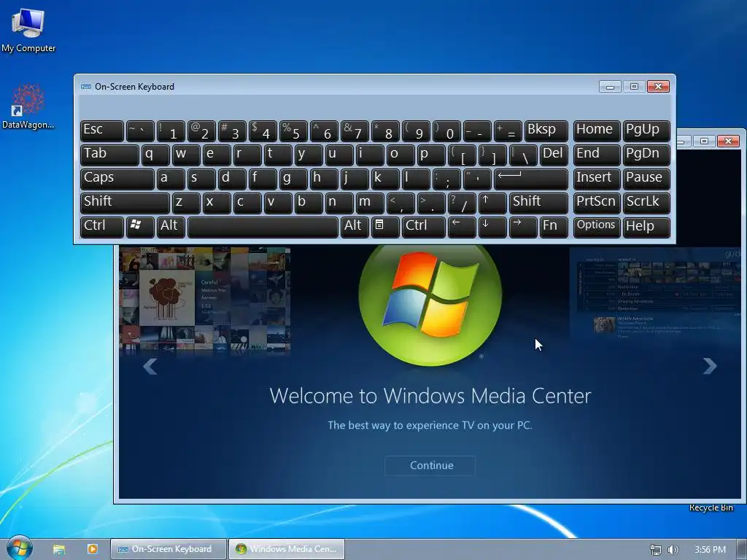Toggle the left Shift key
747x560 pixels.
(x=125, y=203)
